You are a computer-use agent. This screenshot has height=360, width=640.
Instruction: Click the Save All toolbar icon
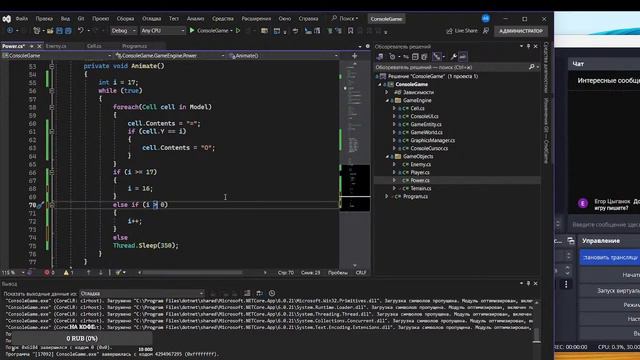tap(68, 31)
